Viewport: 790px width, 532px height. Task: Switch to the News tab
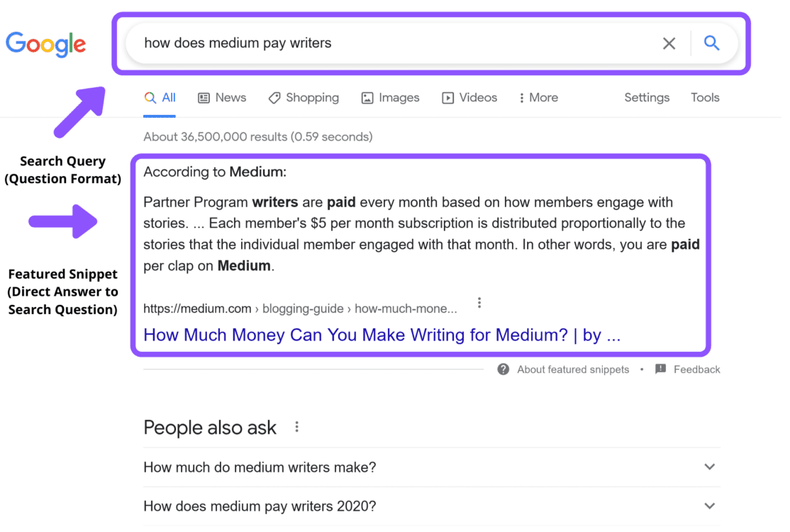point(222,98)
